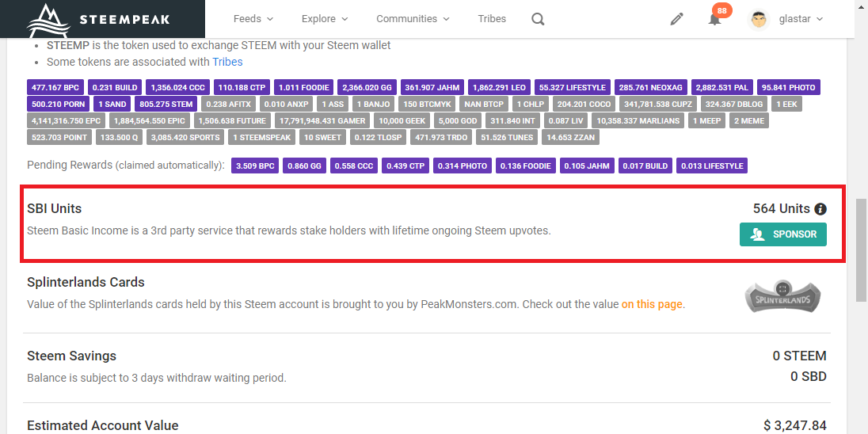Image resolution: width=868 pixels, height=434 pixels.
Task: Click pending reward 0.558 CCC
Action: click(354, 166)
